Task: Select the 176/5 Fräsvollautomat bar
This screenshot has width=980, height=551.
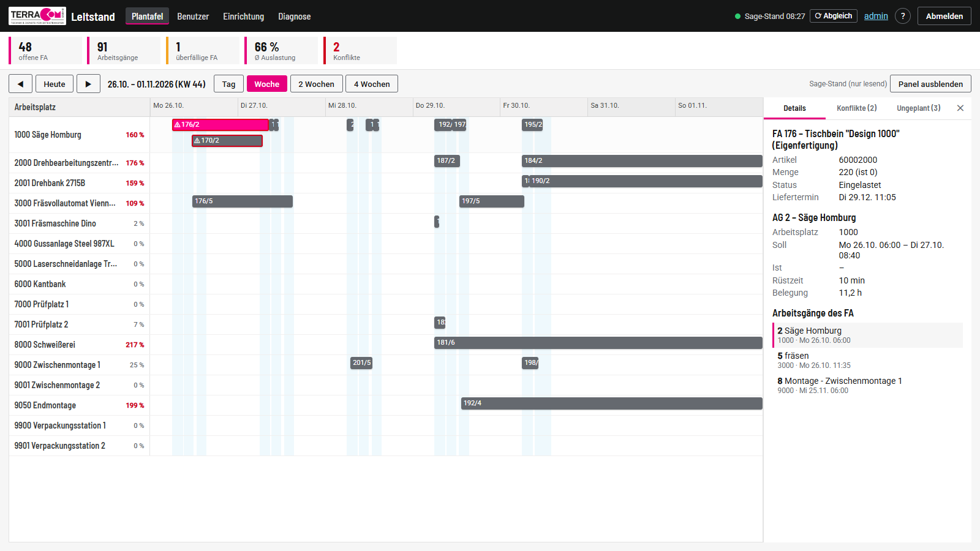Action: tap(243, 201)
